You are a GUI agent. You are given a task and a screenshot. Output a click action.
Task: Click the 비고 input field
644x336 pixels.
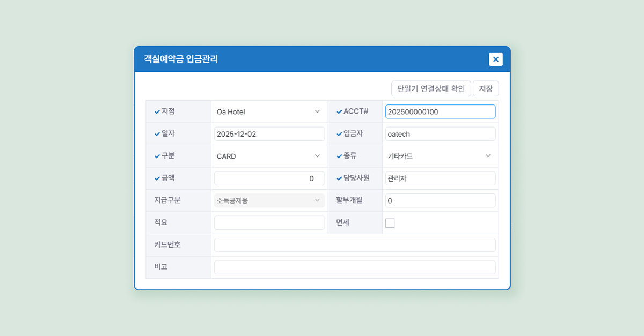click(x=355, y=267)
